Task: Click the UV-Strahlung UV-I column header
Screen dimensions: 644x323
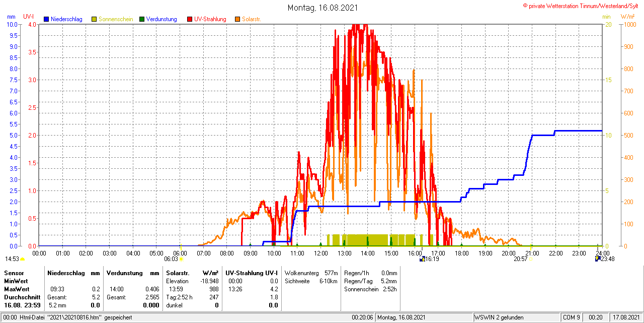Action: click(252, 273)
